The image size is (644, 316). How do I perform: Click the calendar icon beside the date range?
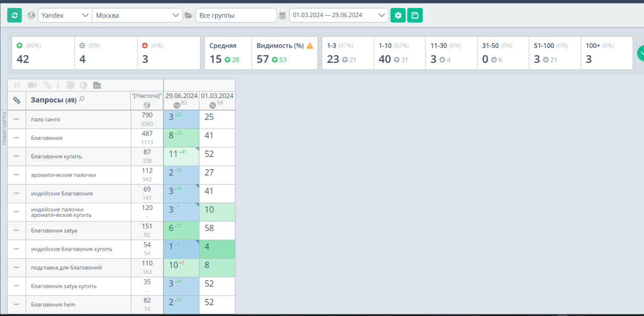pyautogui.click(x=282, y=15)
